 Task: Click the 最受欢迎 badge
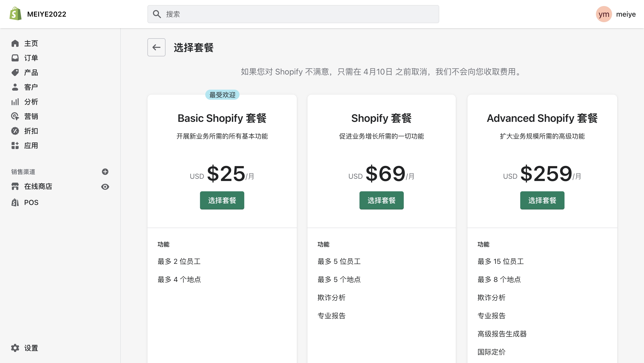222,95
